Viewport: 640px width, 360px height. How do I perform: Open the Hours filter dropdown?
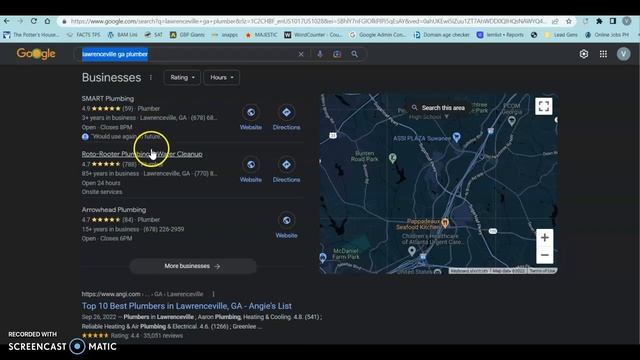(x=222, y=78)
